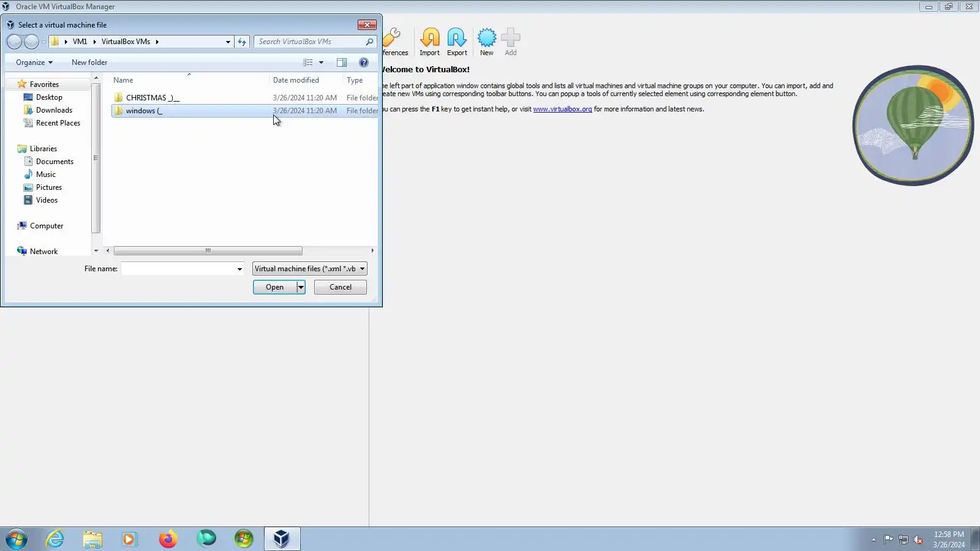The width and height of the screenshot is (980, 551).
Task: Open the Pictures library
Action: [x=48, y=187]
